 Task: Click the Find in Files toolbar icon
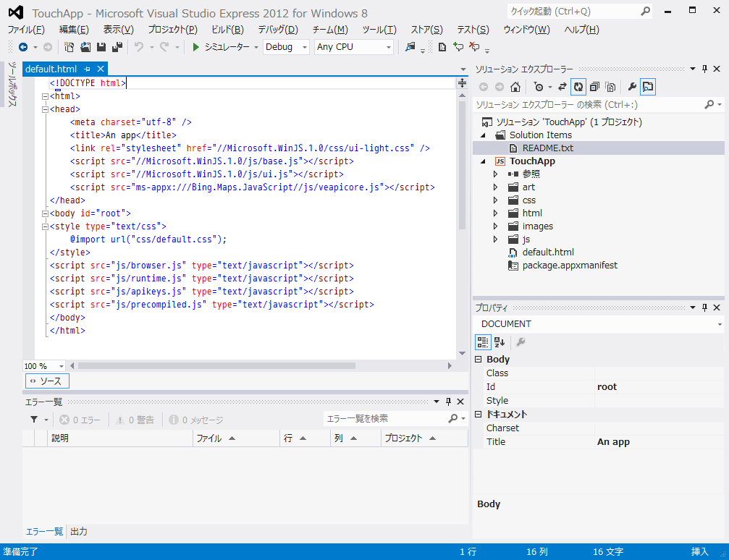click(410, 47)
